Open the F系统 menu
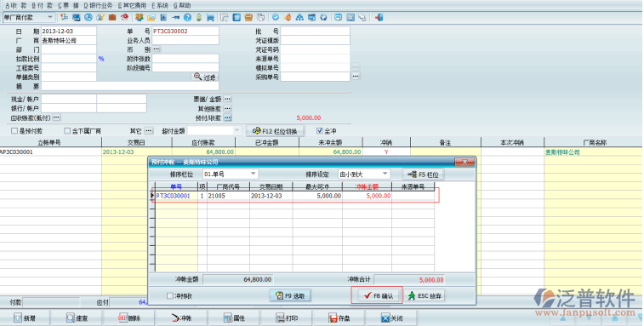The height and width of the screenshot is (326, 644). [160, 5]
